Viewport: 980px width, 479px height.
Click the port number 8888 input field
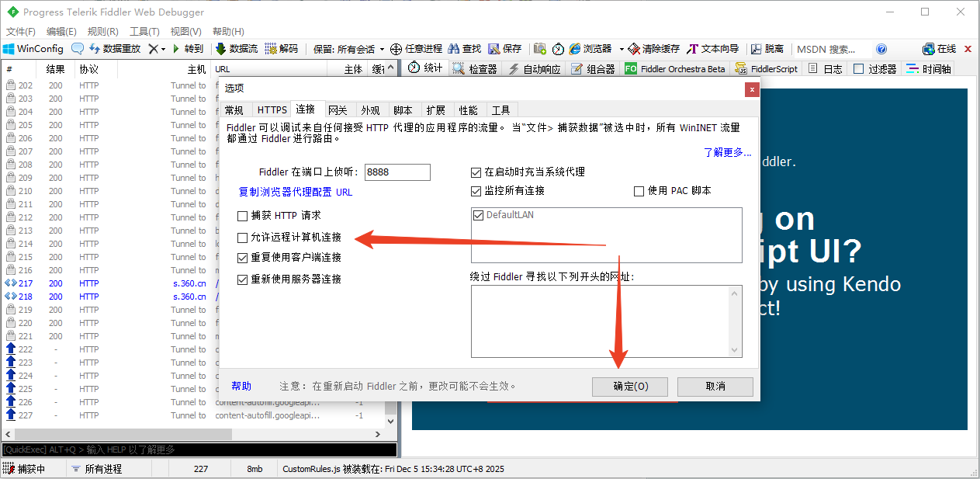pyautogui.click(x=397, y=172)
